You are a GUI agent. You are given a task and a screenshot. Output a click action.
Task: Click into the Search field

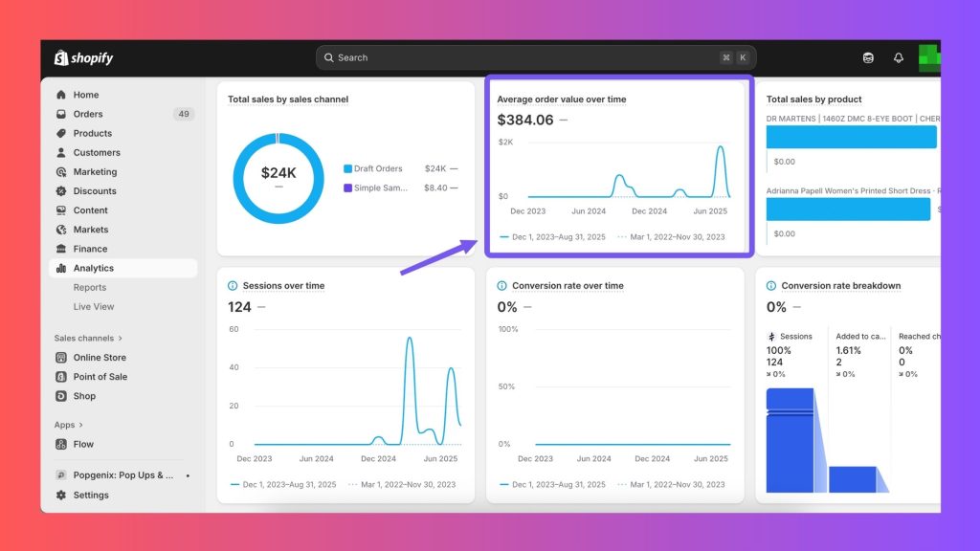[x=536, y=57]
